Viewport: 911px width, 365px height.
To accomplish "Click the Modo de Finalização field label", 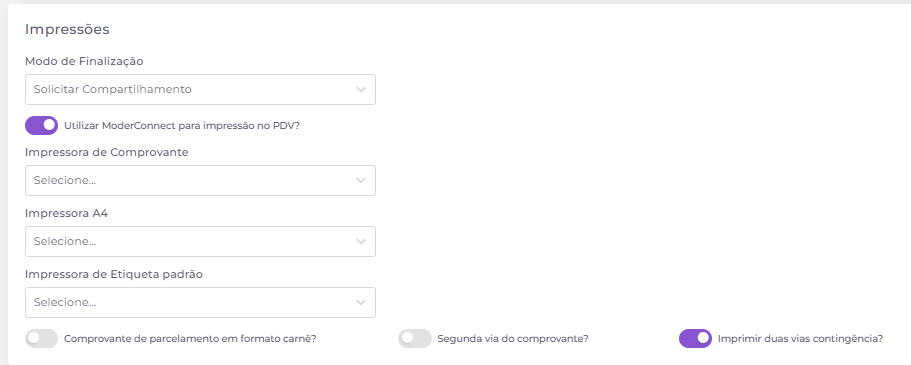I will [84, 61].
